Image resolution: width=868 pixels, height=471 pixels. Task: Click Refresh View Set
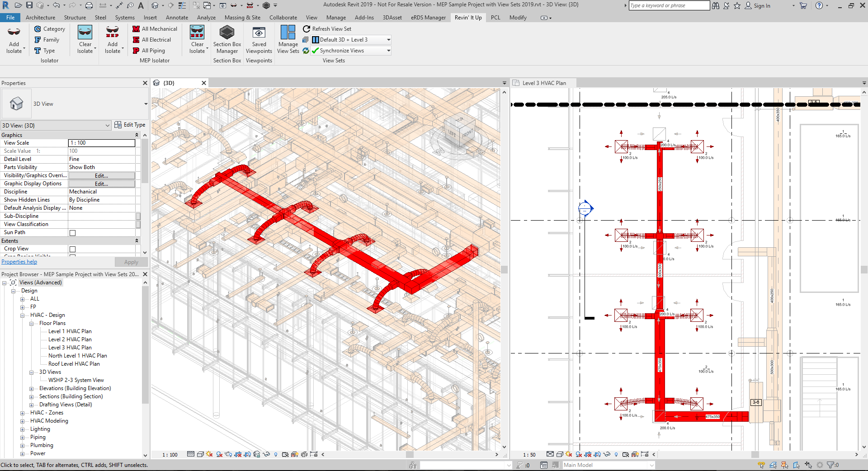pyautogui.click(x=327, y=29)
